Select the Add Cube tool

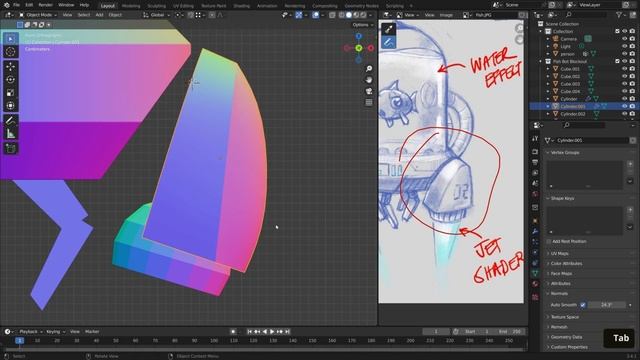click(x=10, y=148)
